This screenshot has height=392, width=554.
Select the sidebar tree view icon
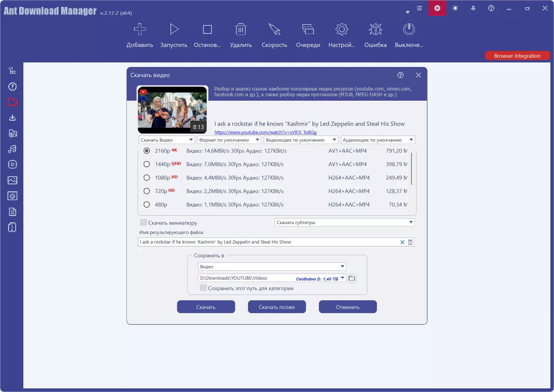pyautogui.click(x=12, y=71)
